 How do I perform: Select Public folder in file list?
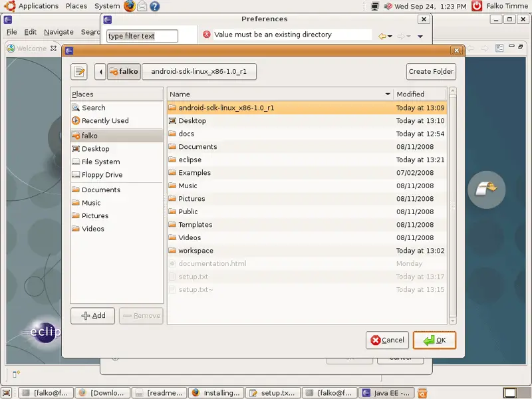307,211
